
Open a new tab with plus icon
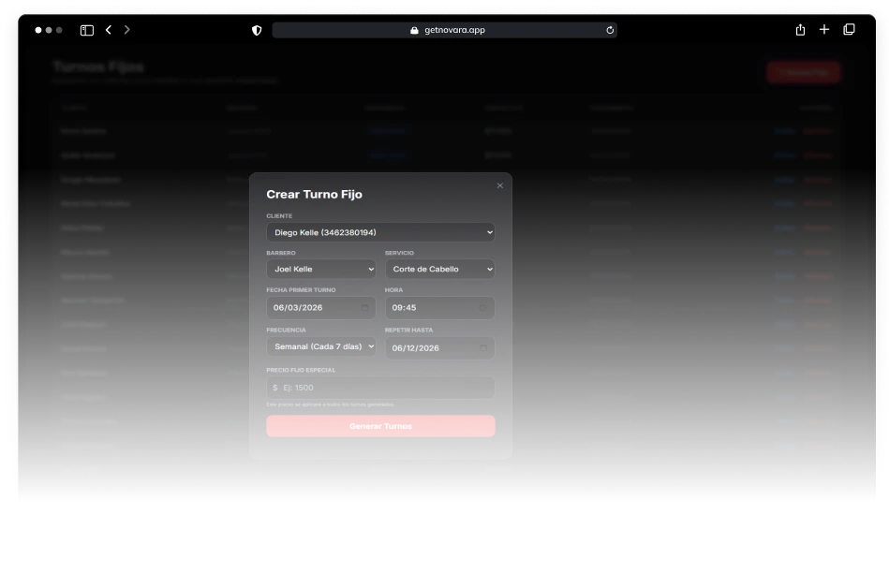824,30
